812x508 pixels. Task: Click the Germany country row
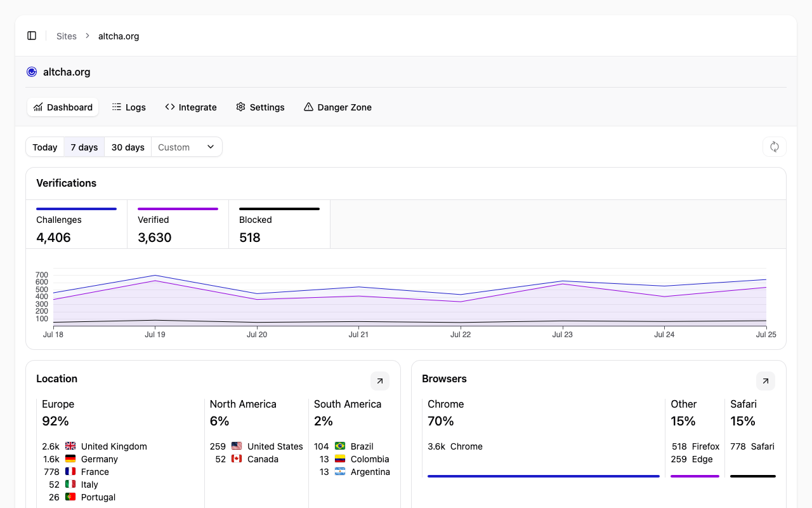coord(80,459)
